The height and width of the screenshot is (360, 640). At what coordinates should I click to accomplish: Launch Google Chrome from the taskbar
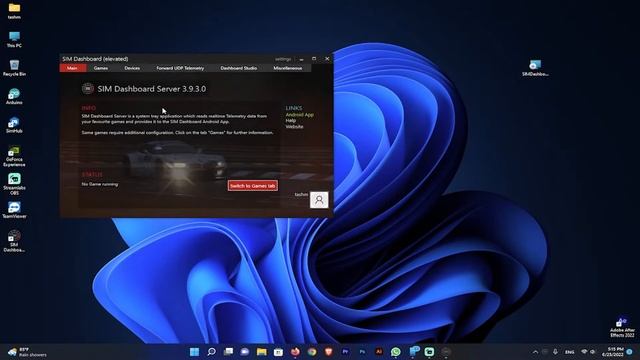coord(312,351)
